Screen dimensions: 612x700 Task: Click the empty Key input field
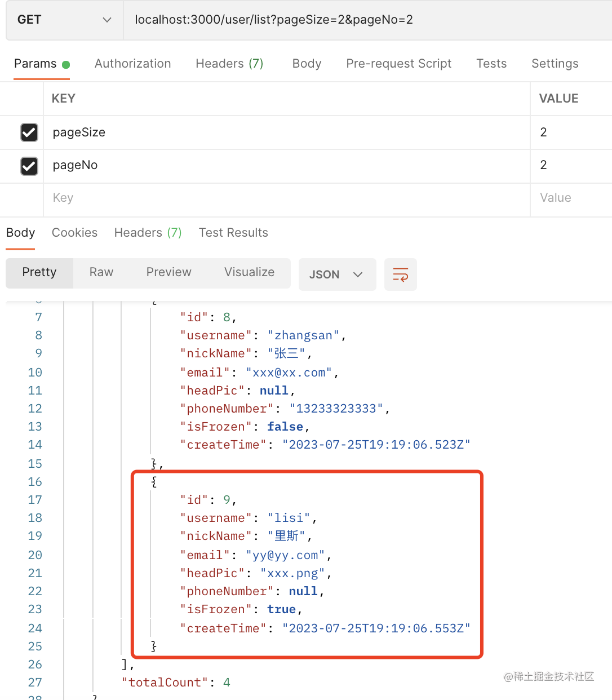pyautogui.click(x=282, y=198)
